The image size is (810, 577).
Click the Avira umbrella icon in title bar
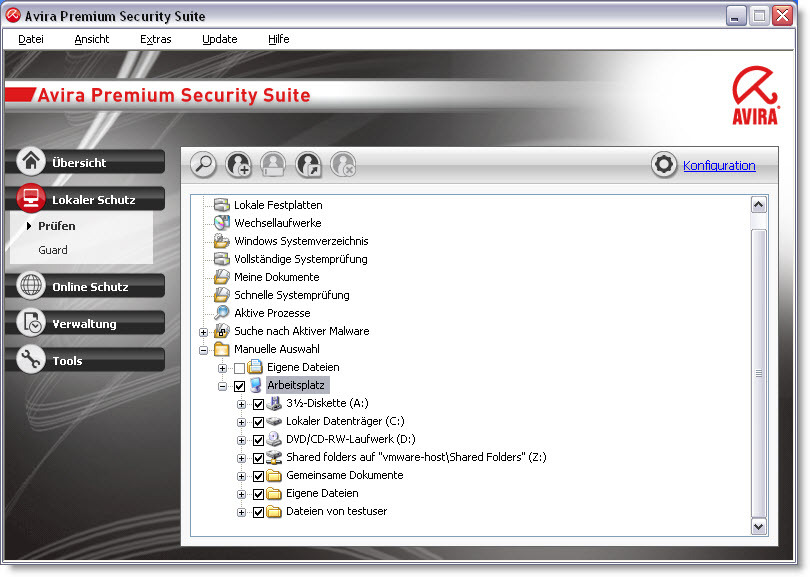[13, 15]
